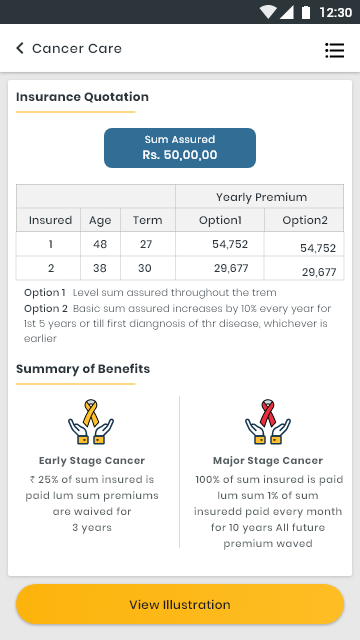Image resolution: width=360 pixels, height=640 pixels.
Task: Select Option2 premium 29,677 for insured 2
Action: pos(319,272)
